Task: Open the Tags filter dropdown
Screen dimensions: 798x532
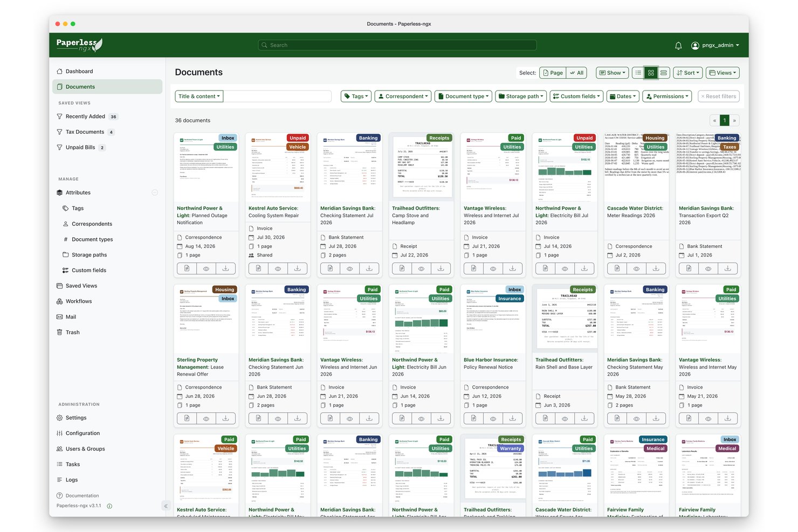Action: pyautogui.click(x=356, y=96)
